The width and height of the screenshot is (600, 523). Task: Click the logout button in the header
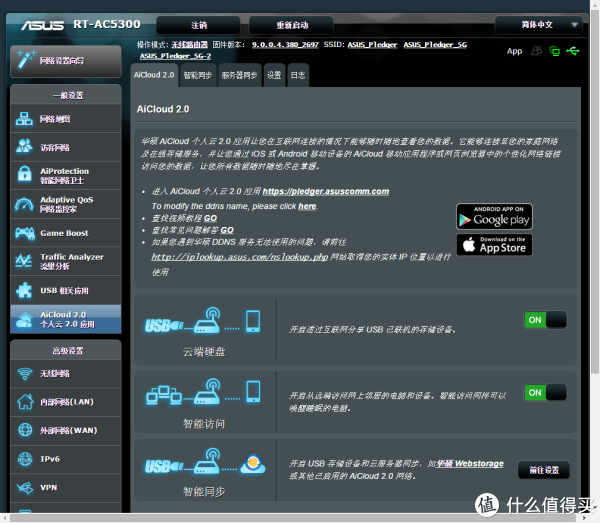pyautogui.click(x=199, y=25)
